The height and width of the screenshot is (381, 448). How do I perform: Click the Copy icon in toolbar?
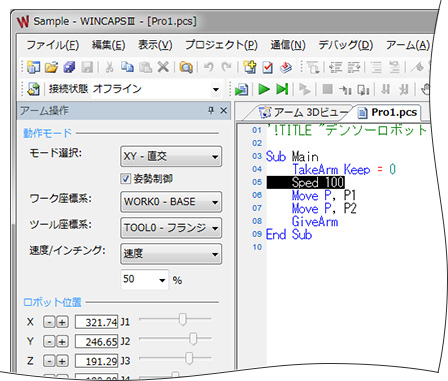127,67
